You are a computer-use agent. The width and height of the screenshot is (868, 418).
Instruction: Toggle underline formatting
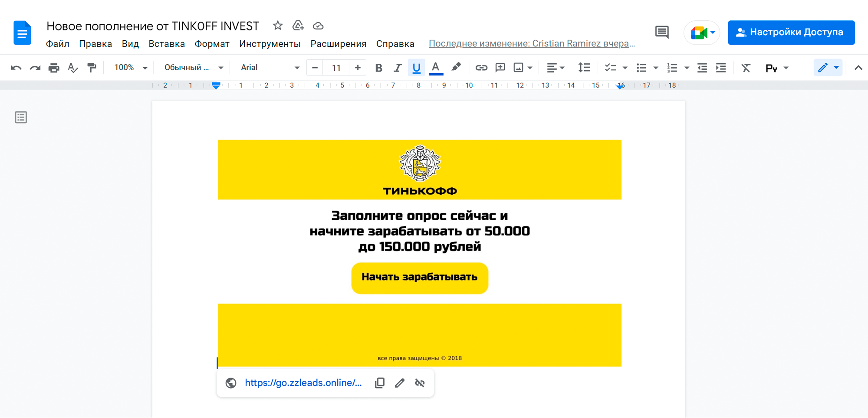click(x=416, y=68)
